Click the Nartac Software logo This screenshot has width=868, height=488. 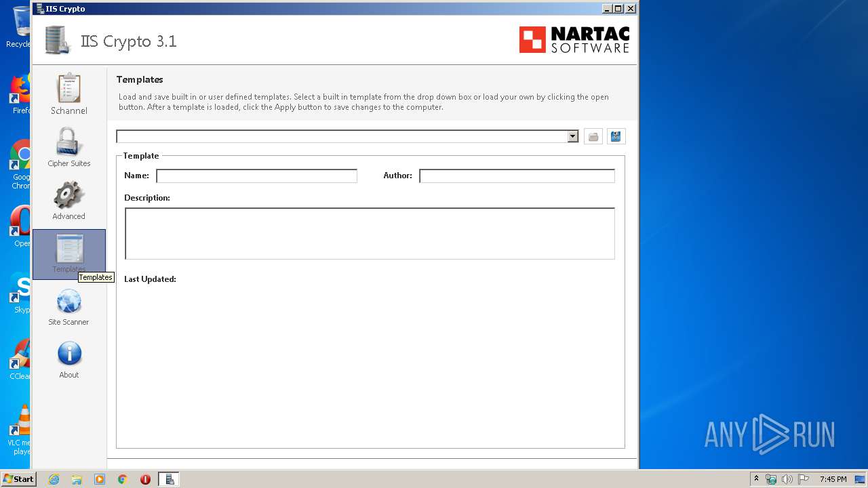pyautogui.click(x=574, y=40)
